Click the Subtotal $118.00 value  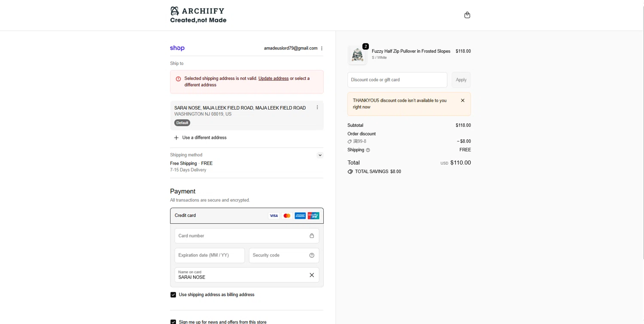tap(463, 125)
